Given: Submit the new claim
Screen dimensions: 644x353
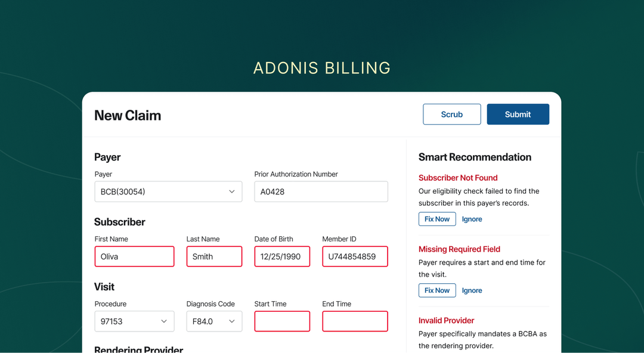Looking at the screenshot, I should [x=518, y=114].
